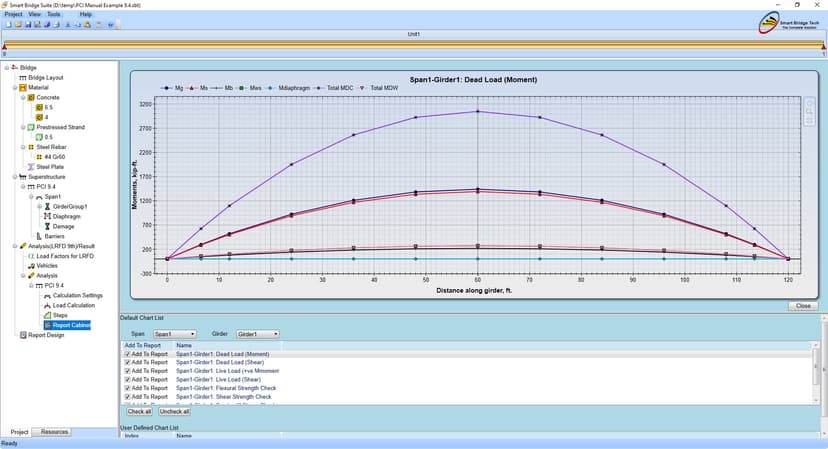The height and width of the screenshot is (449, 828).
Task: Click the Unit1 bridge bar label
Action: 413,34
